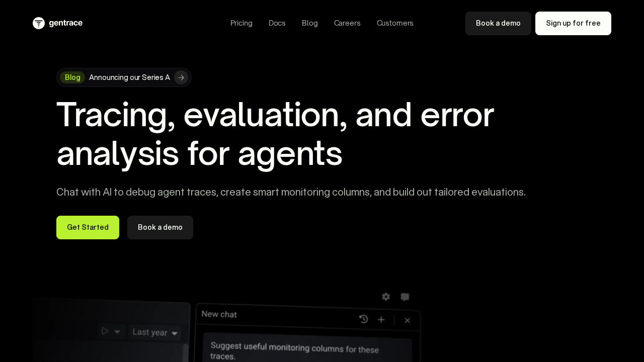Click the arrow in the Series A banner

tap(181, 77)
